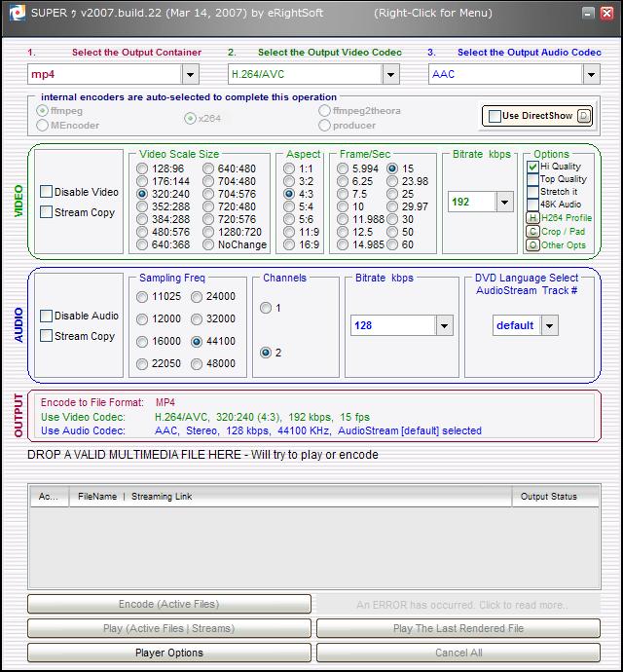Select 22050 sampling frequency
The height and width of the screenshot is (672, 623).
coord(142,364)
